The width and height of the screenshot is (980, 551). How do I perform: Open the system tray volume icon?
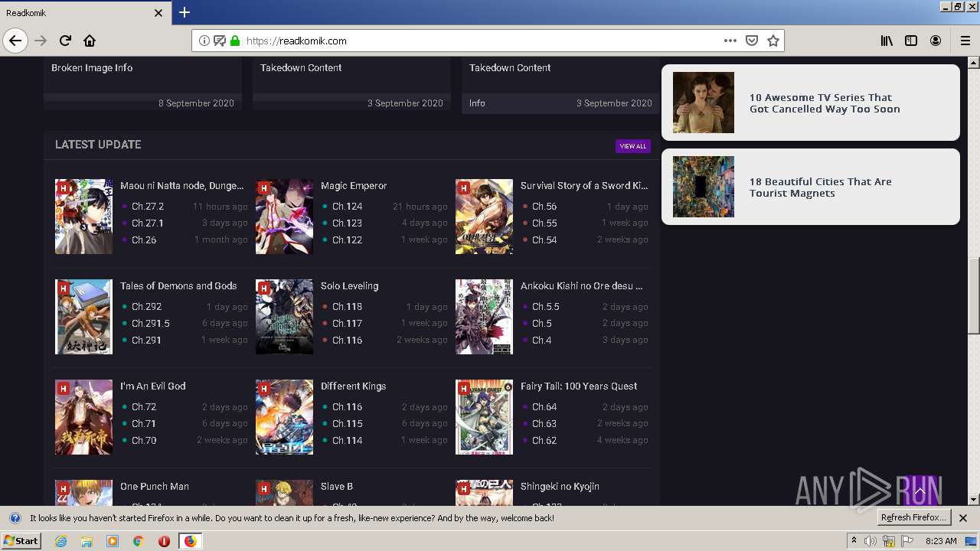[871, 541]
